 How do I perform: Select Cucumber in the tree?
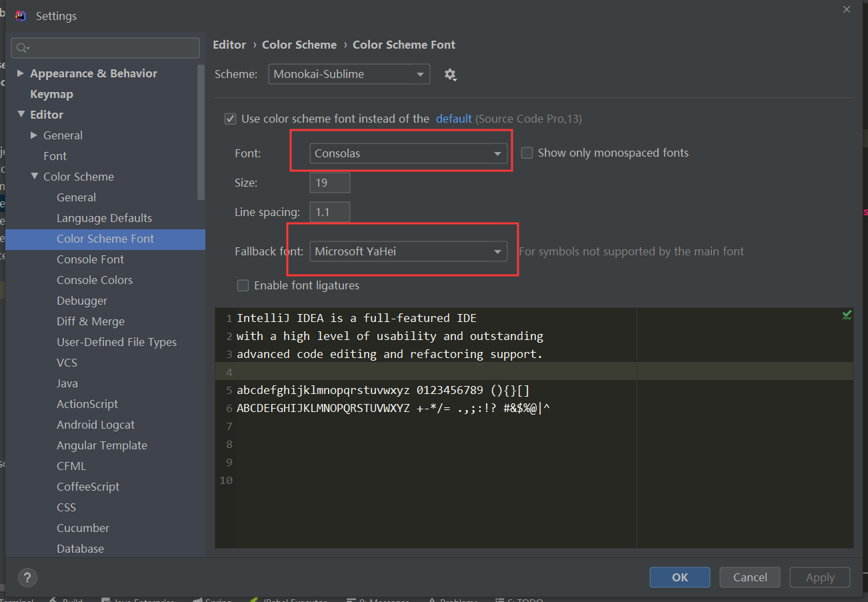tap(83, 528)
